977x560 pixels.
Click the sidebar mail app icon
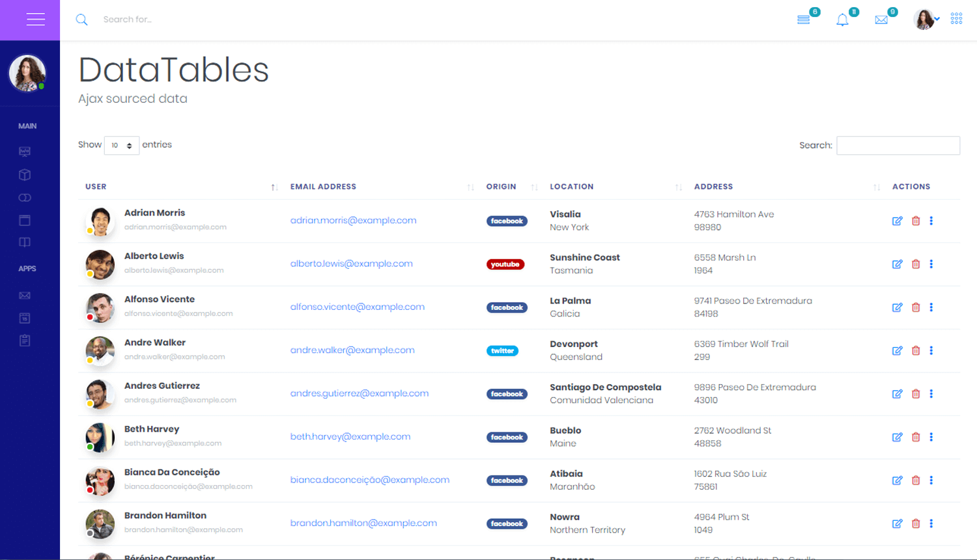pos(25,296)
